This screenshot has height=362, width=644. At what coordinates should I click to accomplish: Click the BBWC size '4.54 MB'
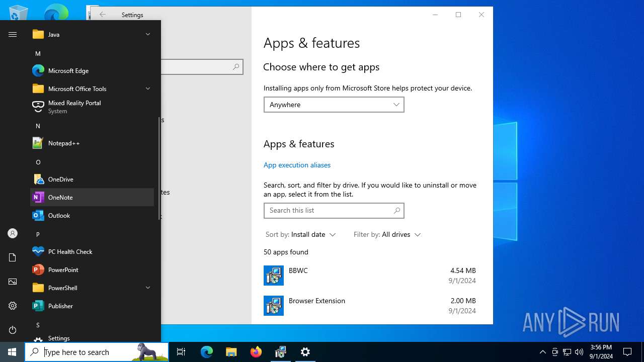463,270
